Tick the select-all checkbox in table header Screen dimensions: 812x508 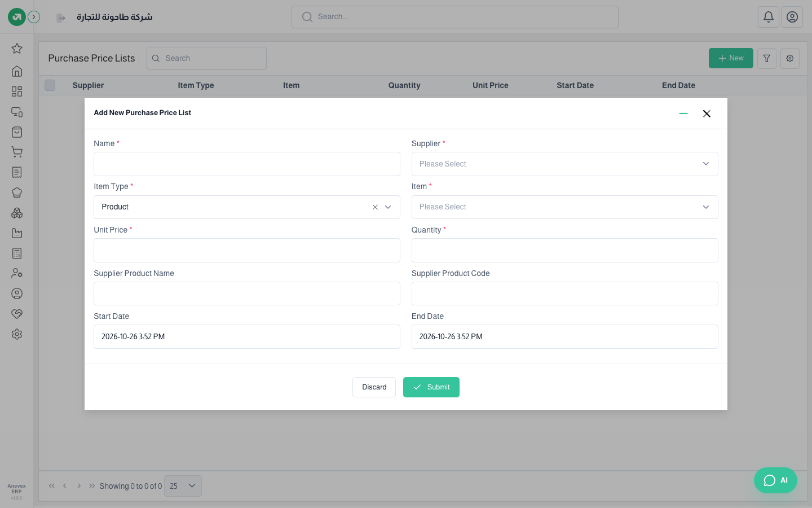tap(50, 85)
